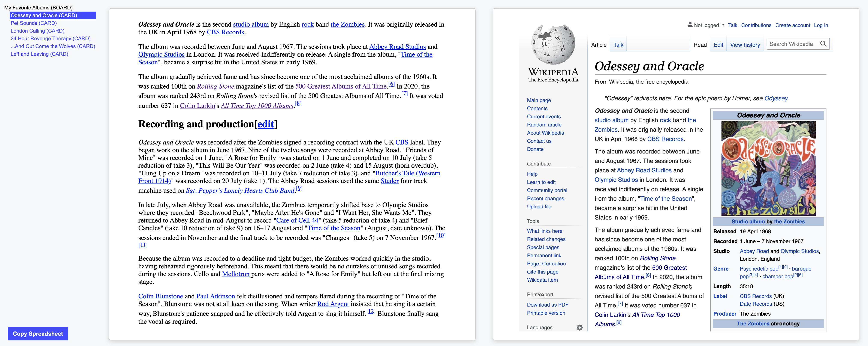The height and width of the screenshot is (346, 868).
Task: Click the Log in link
Action: pyautogui.click(x=820, y=25)
